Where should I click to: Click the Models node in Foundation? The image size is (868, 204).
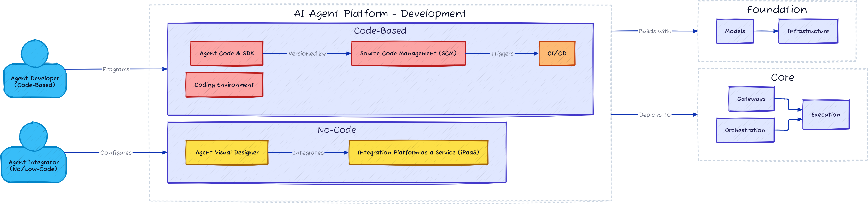(735, 31)
